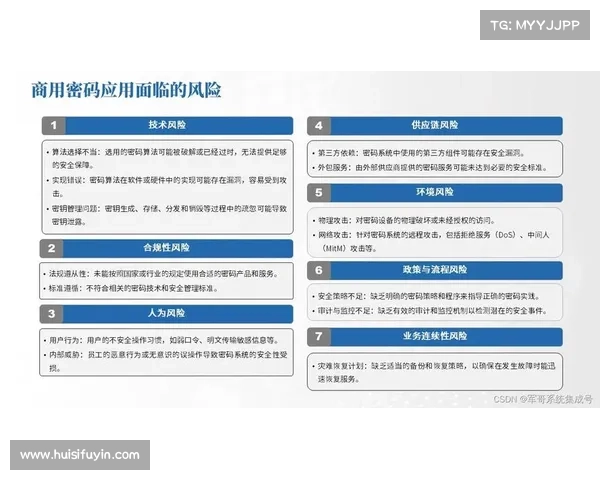The width and height of the screenshot is (600, 480).
Task: Select the 业务连续性风险 section header
Action: pos(435,336)
